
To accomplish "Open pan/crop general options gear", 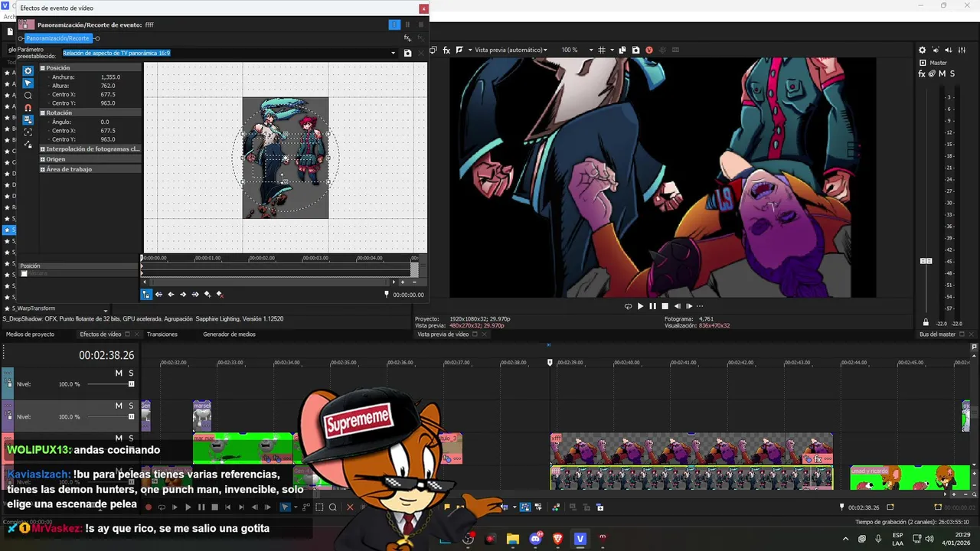I will tap(28, 71).
